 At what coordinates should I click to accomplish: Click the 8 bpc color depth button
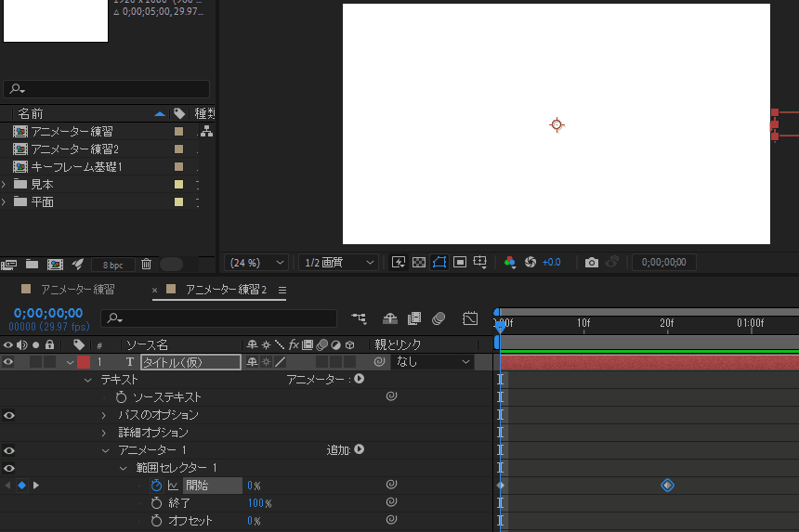pyautogui.click(x=112, y=265)
